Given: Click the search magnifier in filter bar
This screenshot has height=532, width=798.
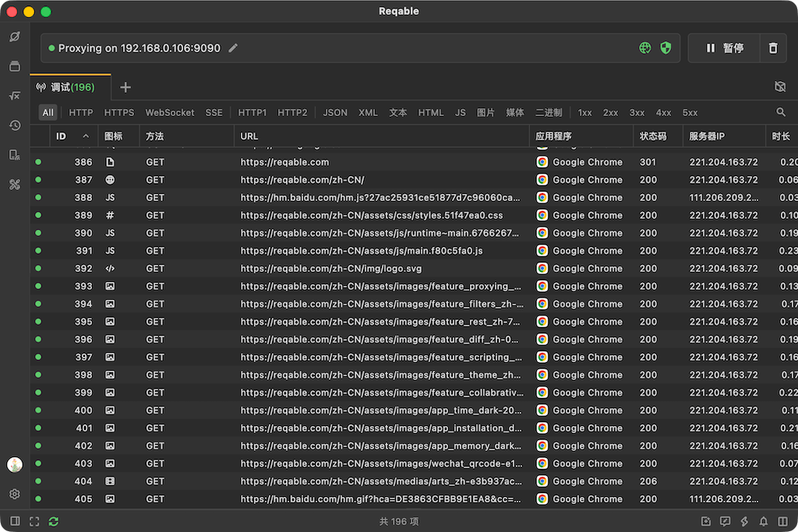Looking at the screenshot, I should [x=781, y=112].
